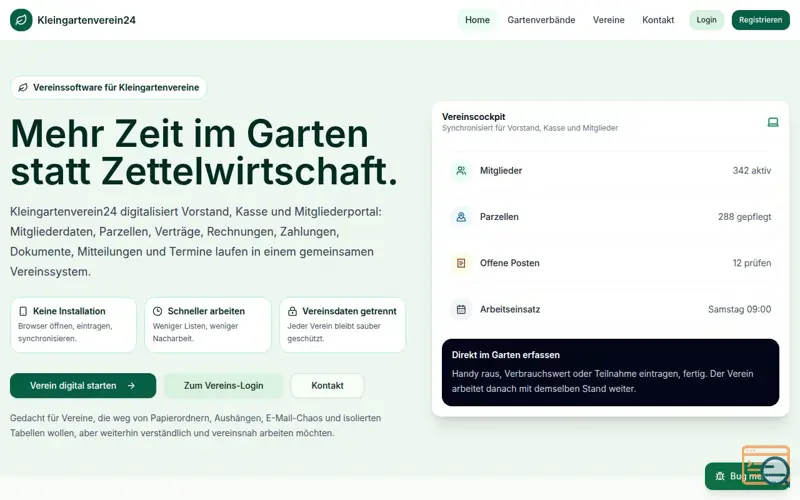Click the Direkt im Garten erfassen panel

[x=610, y=372]
